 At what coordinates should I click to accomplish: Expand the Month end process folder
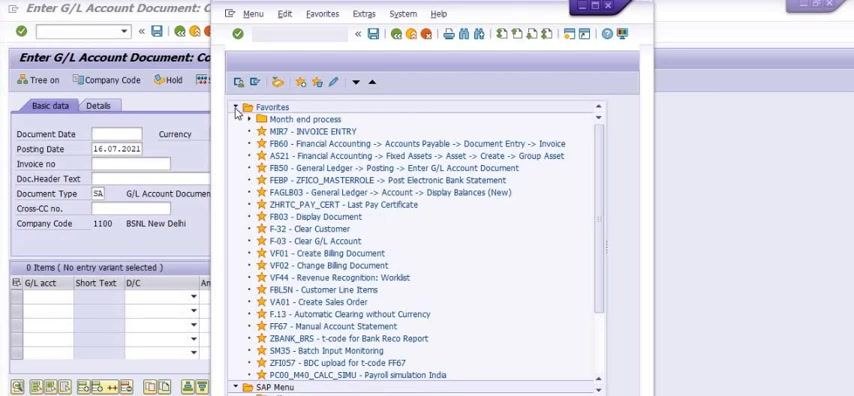pos(249,119)
